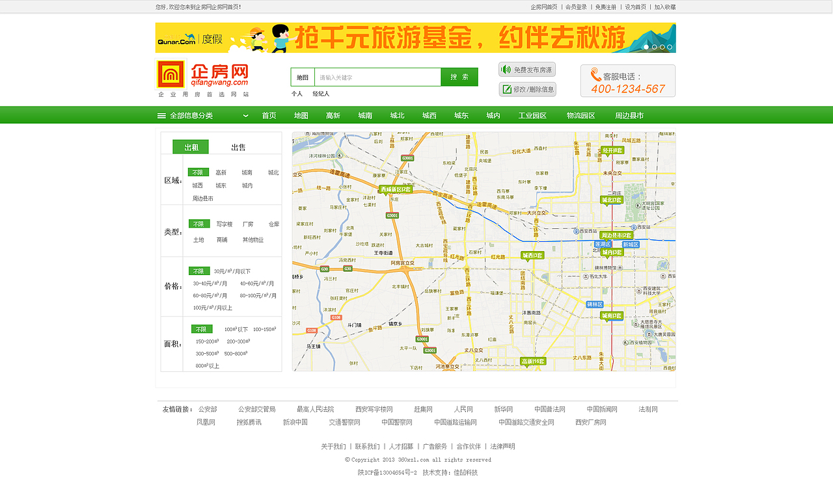Open the 城北 listings map marker
The height and width of the screenshot is (504, 833).
point(612,200)
